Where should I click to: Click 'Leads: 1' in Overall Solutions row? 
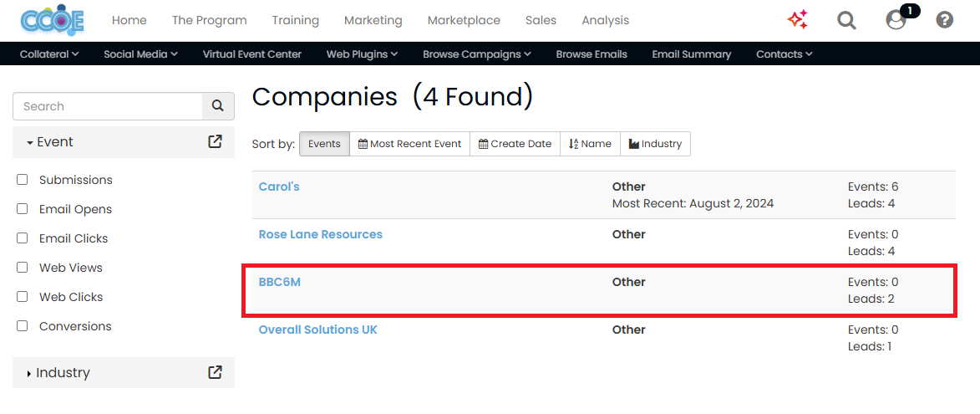[870, 346]
